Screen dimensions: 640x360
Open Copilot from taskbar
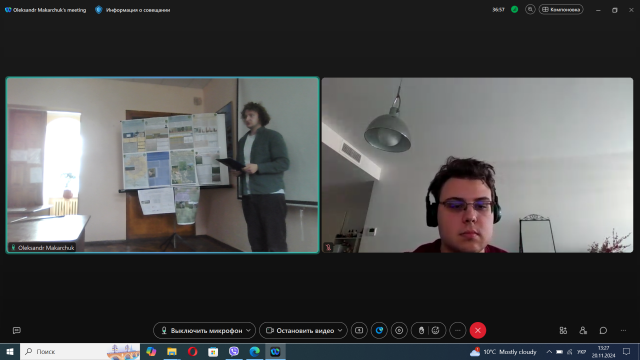pyautogui.click(x=151, y=351)
